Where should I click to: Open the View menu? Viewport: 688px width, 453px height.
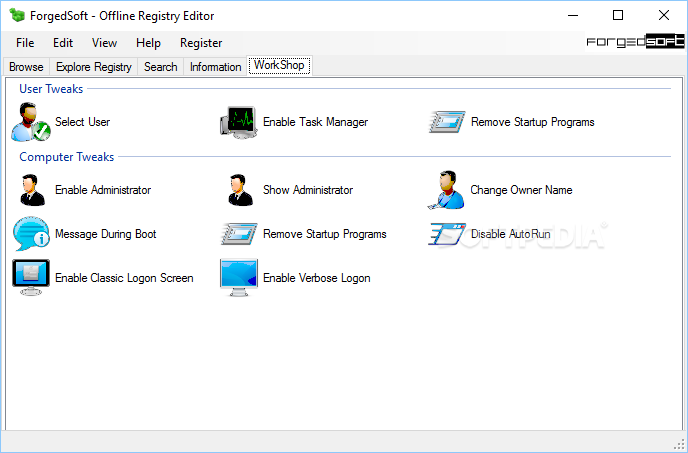(x=104, y=43)
